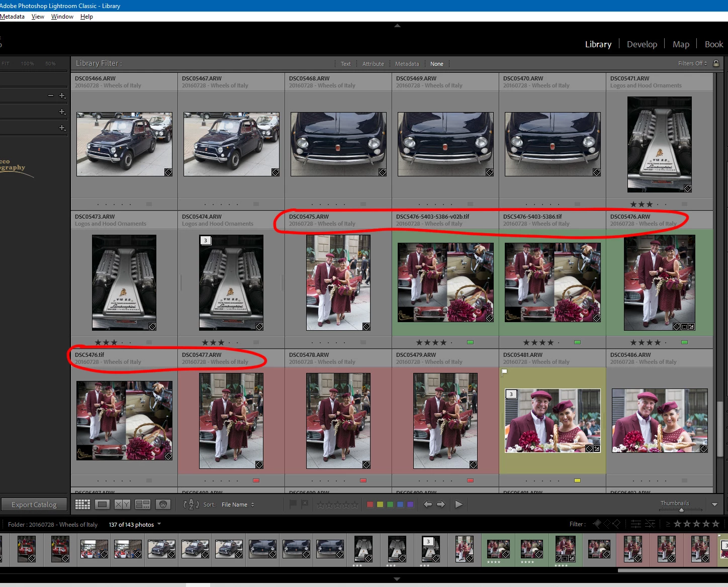Expand left panel using the middle plus

point(62,112)
